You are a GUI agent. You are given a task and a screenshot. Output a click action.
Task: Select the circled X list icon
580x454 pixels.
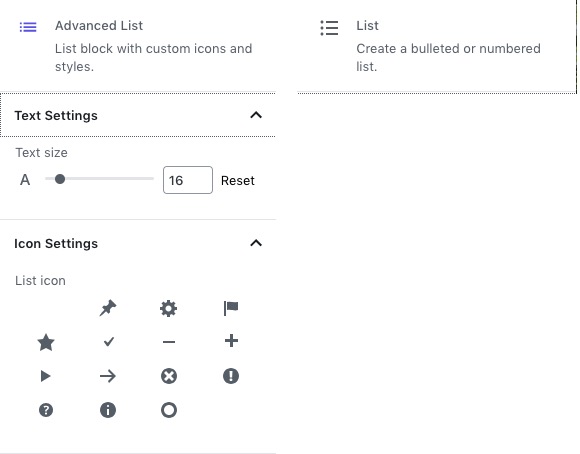169,376
